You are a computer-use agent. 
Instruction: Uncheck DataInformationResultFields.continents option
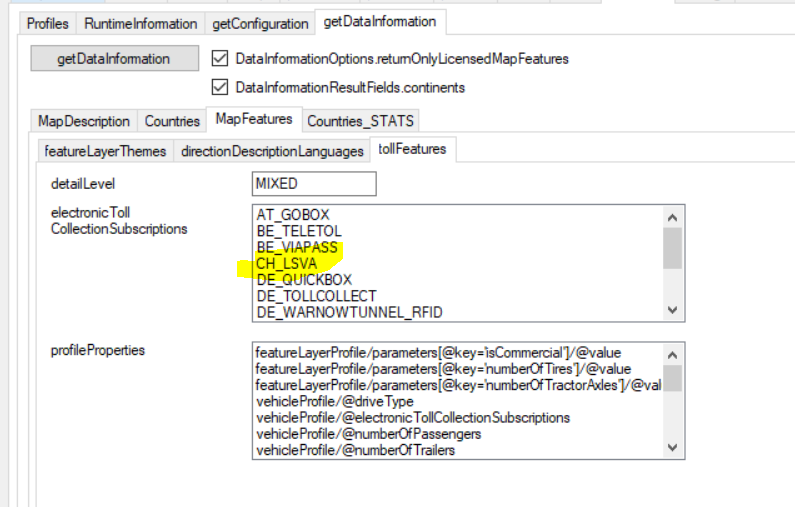[x=221, y=88]
